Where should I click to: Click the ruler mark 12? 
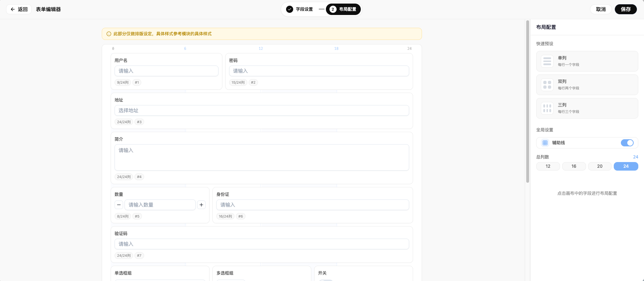pos(261,49)
